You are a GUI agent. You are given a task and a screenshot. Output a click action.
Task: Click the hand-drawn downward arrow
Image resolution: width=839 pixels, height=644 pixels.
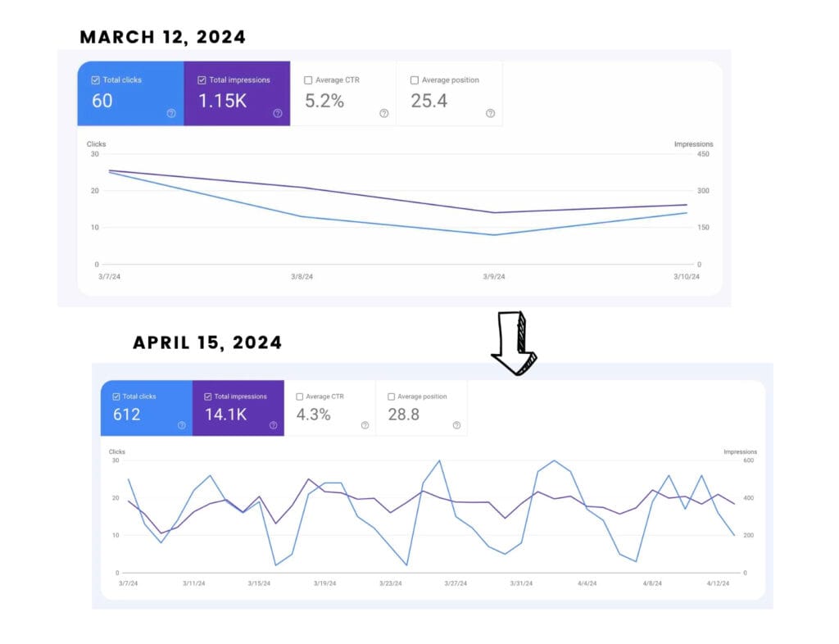click(x=513, y=342)
